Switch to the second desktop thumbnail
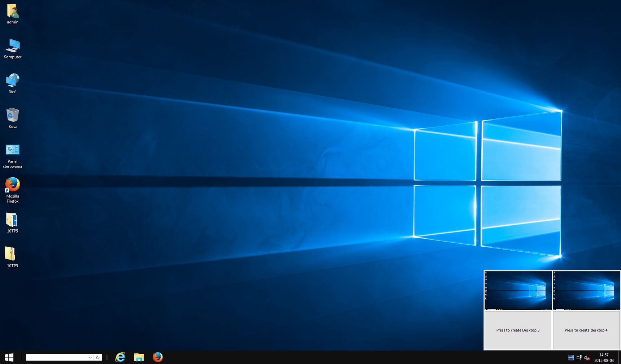The image size is (621, 364). [x=586, y=290]
